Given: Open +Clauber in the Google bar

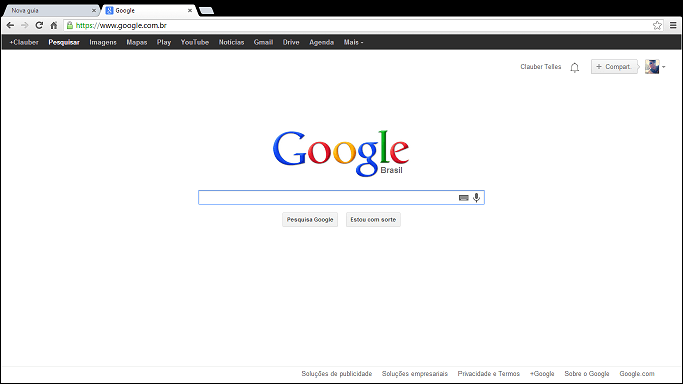Looking at the screenshot, I should coord(24,42).
